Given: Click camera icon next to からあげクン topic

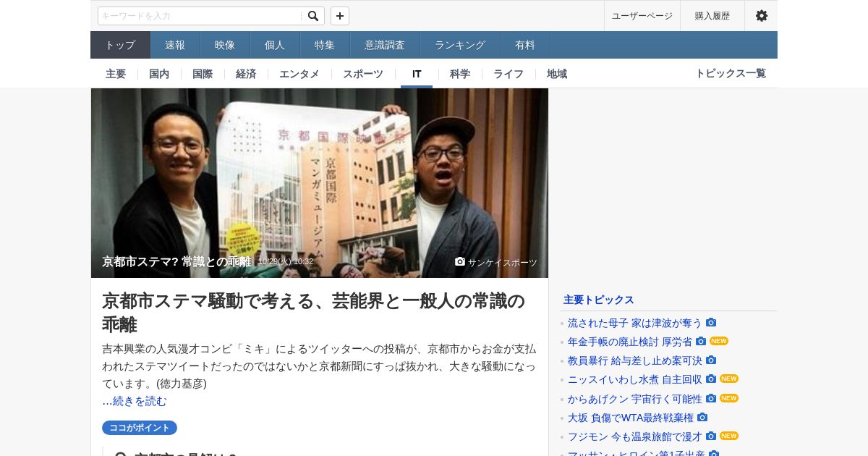Looking at the screenshot, I should (x=711, y=398).
